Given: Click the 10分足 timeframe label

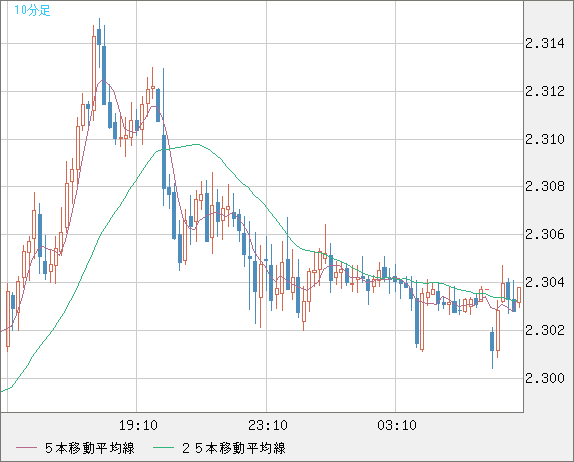Looking at the screenshot, I should [32, 10].
